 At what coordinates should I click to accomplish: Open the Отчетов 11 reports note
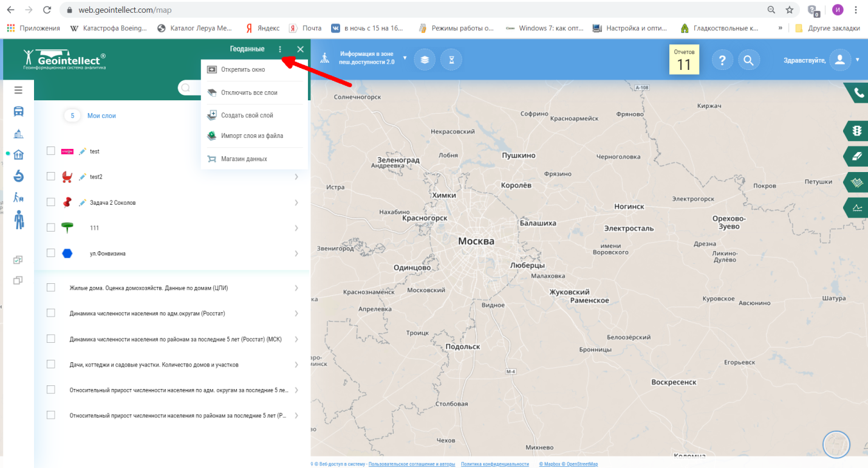[684, 59]
